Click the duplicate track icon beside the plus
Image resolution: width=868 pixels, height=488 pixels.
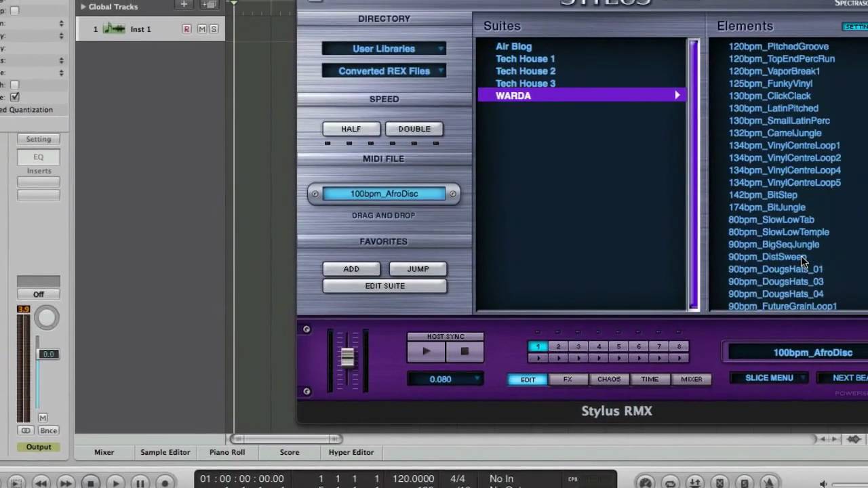point(208,5)
